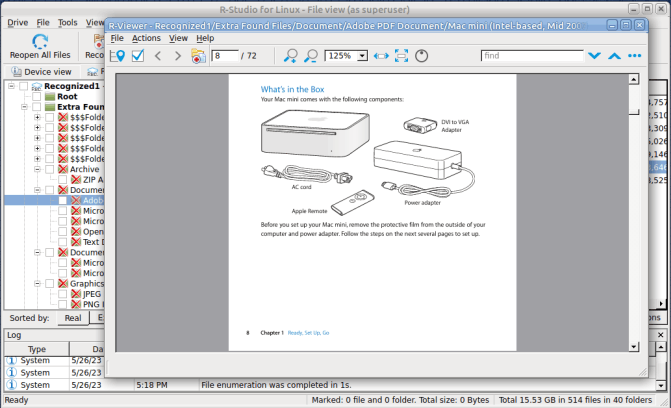Click the recover file folder icon in R-Viewer
The width and height of the screenshot is (671, 408).
198,56
